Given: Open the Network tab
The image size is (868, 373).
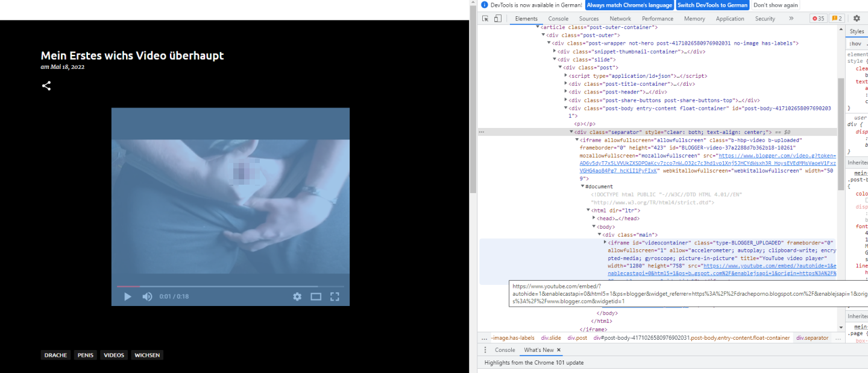Looking at the screenshot, I should (x=620, y=19).
